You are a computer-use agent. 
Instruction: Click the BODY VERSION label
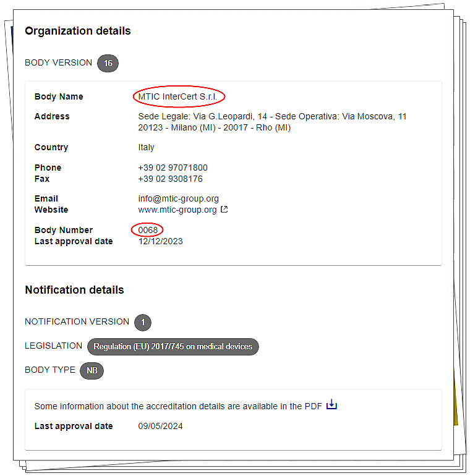coord(58,62)
